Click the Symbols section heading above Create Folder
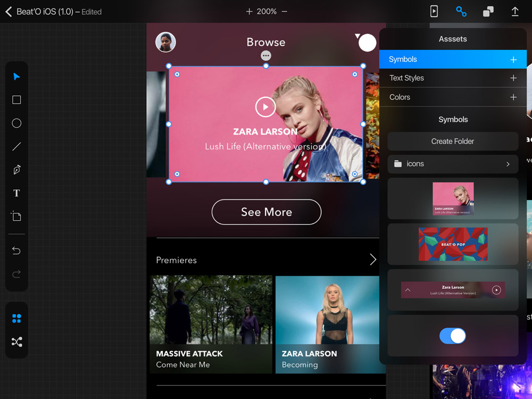This screenshot has height=399, width=532. pos(453,119)
